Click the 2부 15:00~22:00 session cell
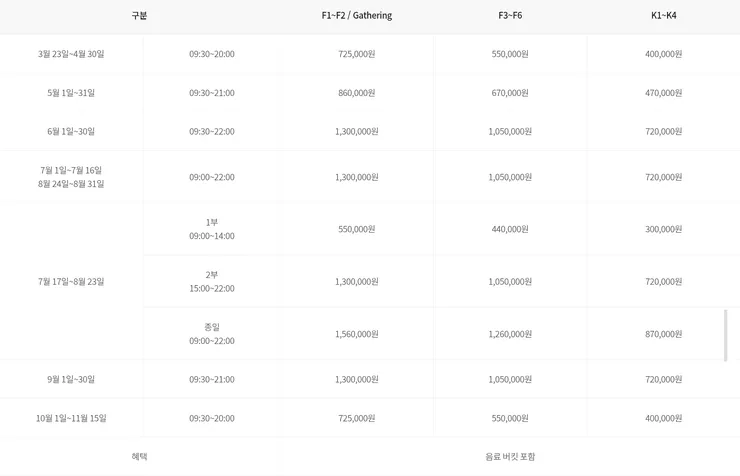740x476 pixels. pos(212,282)
